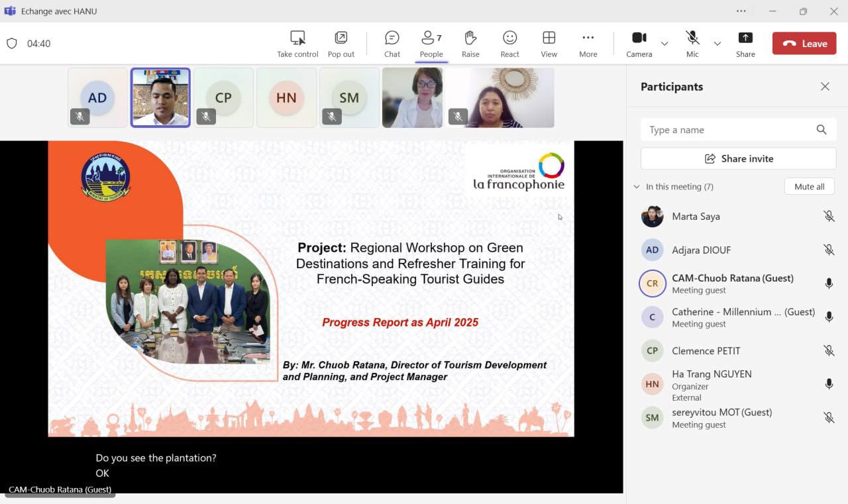
Task: Click the Leave meeting button
Action: click(804, 44)
